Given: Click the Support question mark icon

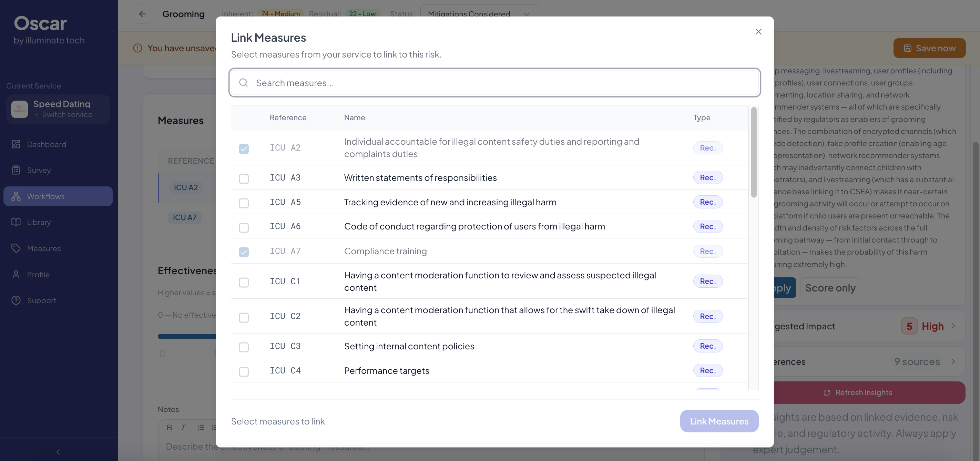Looking at the screenshot, I should point(16,300).
